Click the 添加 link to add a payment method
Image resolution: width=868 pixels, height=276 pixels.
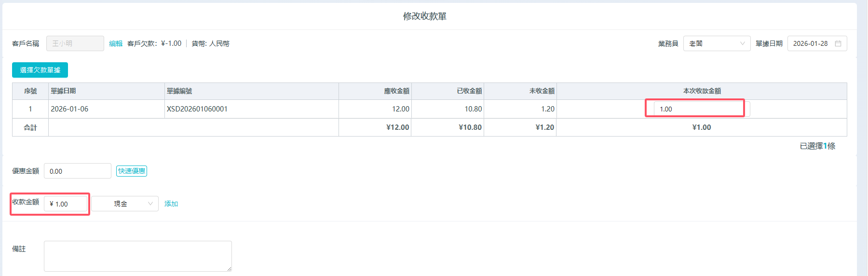tap(171, 204)
